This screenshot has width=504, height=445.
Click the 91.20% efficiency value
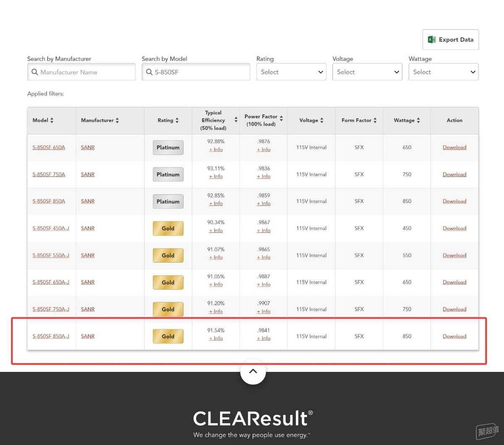216,303
